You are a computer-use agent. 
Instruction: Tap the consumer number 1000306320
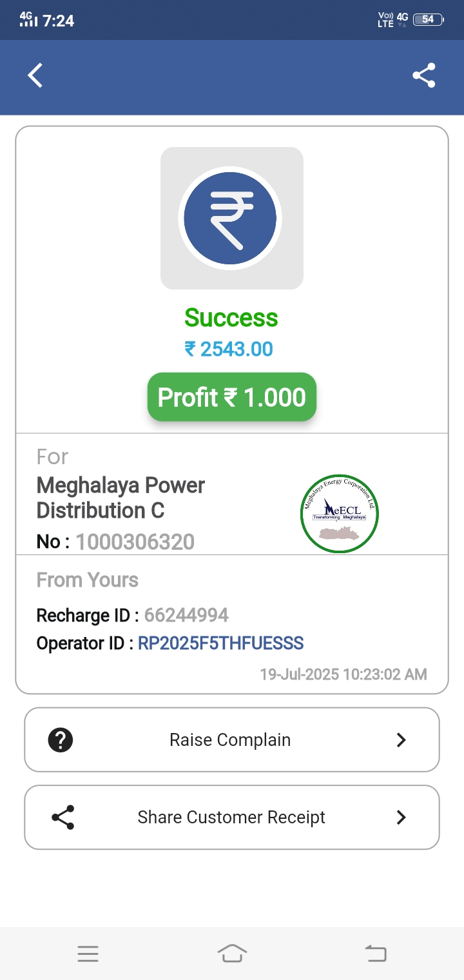click(x=135, y=542)
